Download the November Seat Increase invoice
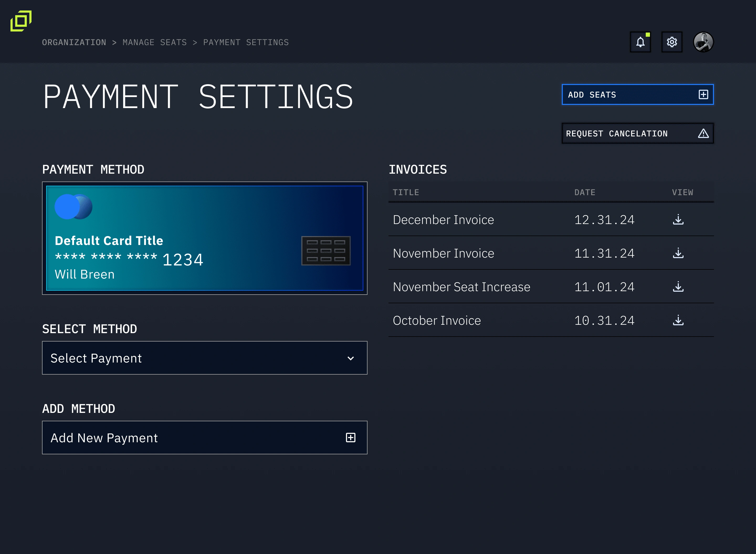 click(x=679, y=287)
